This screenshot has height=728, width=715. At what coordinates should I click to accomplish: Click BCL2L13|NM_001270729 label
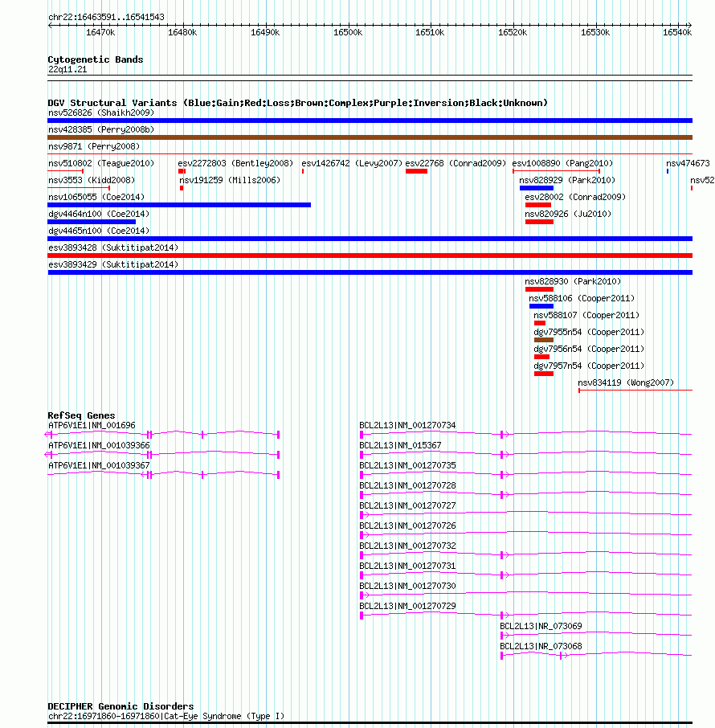(407, 606)
